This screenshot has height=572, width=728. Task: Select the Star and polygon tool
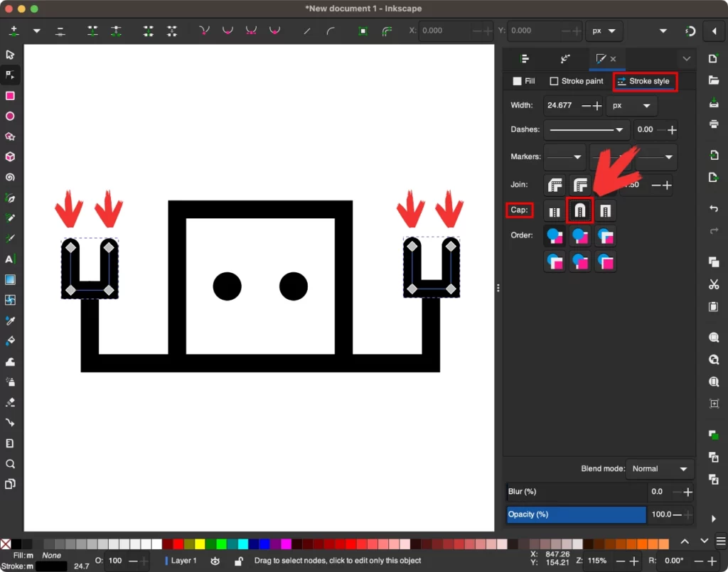10,136
